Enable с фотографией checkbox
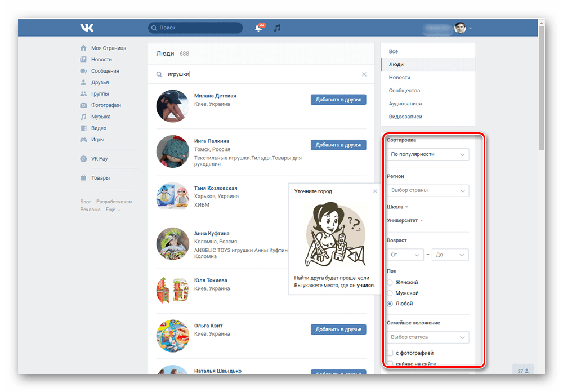563x392 pixels. coord(390,353)
